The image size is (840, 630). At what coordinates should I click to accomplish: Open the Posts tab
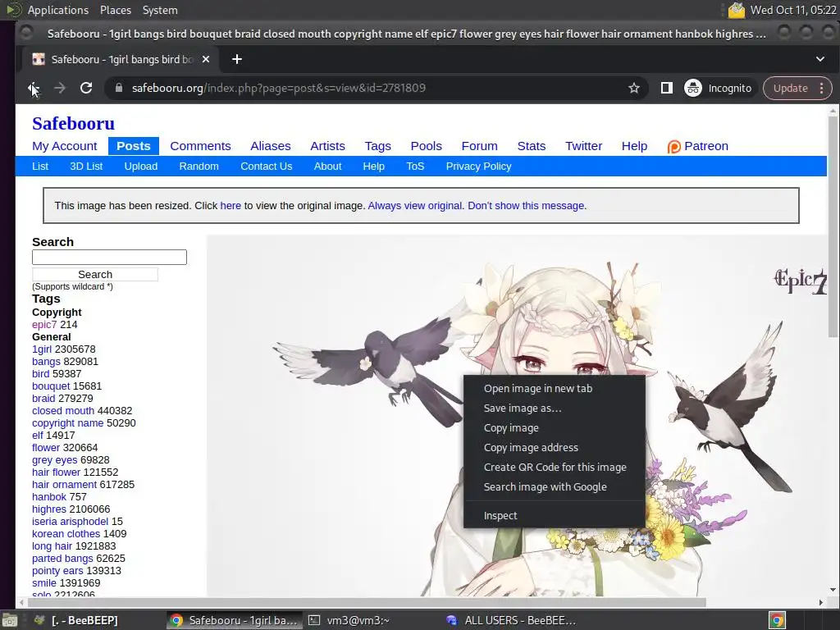click(x=134, y=146)
